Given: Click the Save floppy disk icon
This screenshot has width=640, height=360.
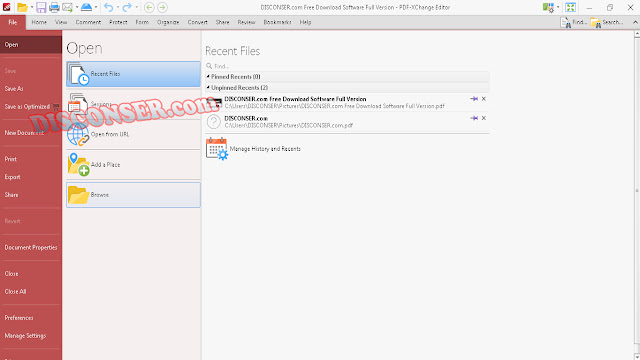Looking at the screenshot, I should pyautogui.click(x=41, y=7).
